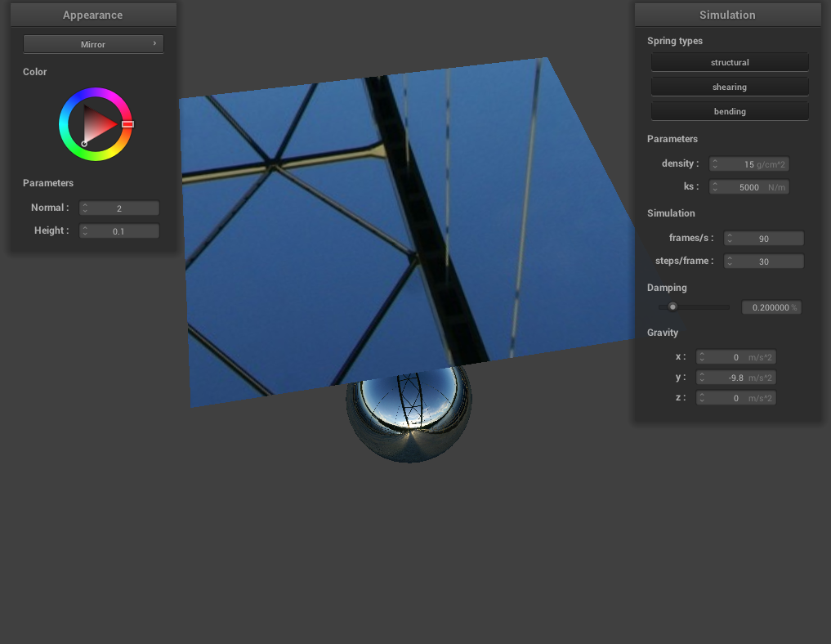Screen dimensions: 831x644
Task: Click the ks stepper arrows
Action: click(x=715, y=187)
